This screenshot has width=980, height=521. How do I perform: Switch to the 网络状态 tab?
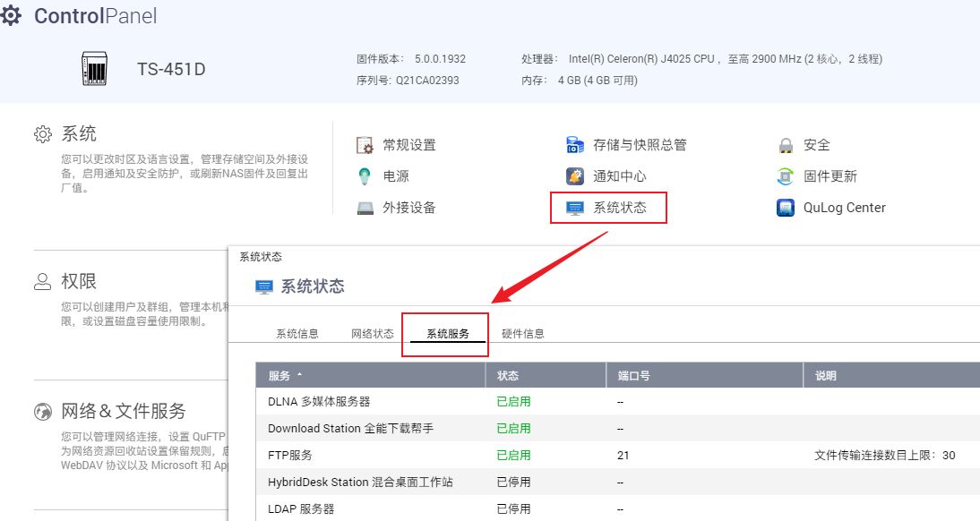[x=372, y=334]
